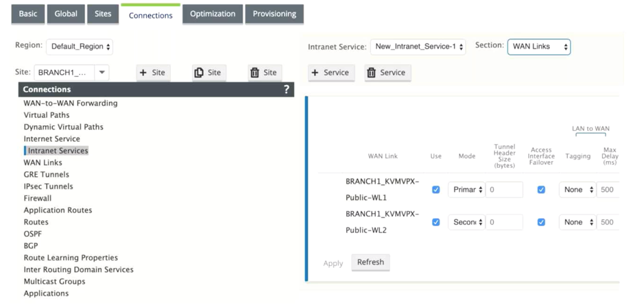Open the OSPF section

coord(33,234)
